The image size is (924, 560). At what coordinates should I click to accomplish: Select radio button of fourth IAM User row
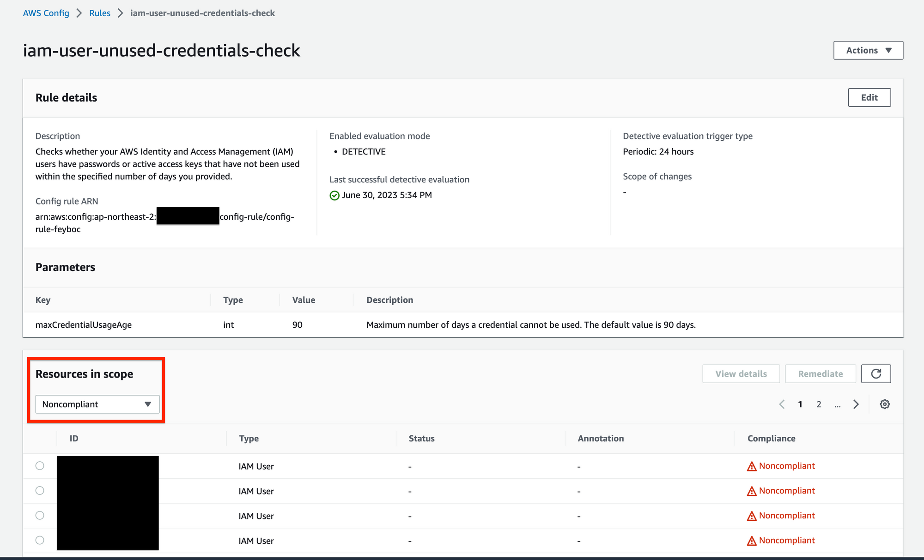coord(40,540)
